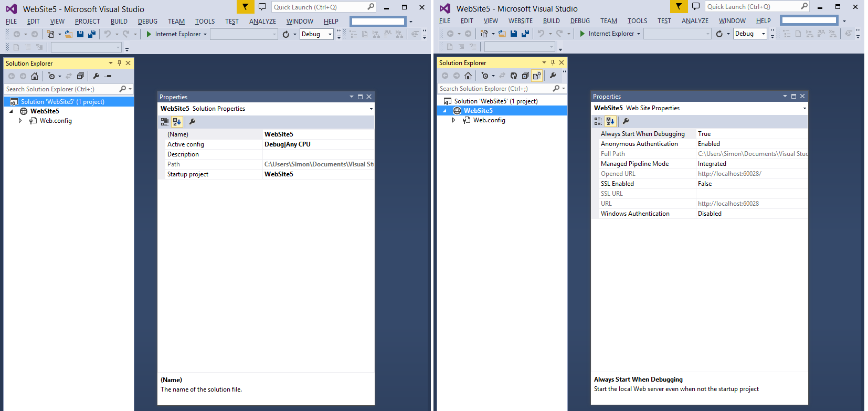Toggle Show All Files in right Solution Explorer

tap(537, 76)
